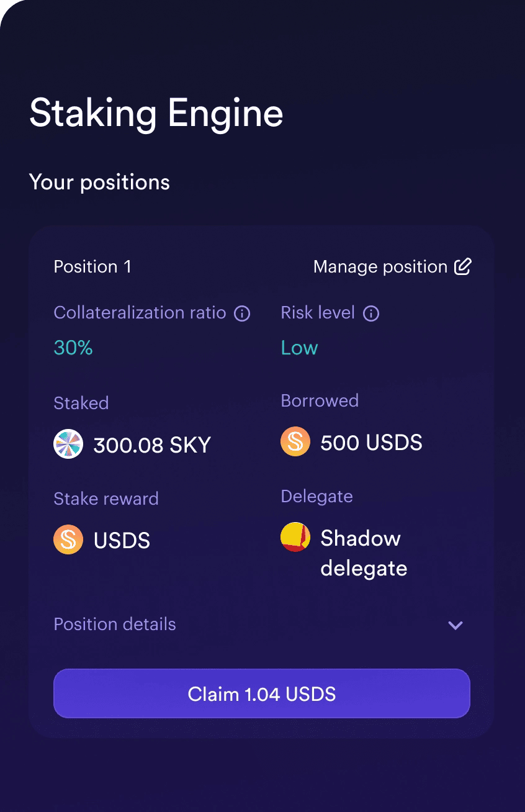Click the Your positions section heading
525x812 pixels.
click(99, 183)
